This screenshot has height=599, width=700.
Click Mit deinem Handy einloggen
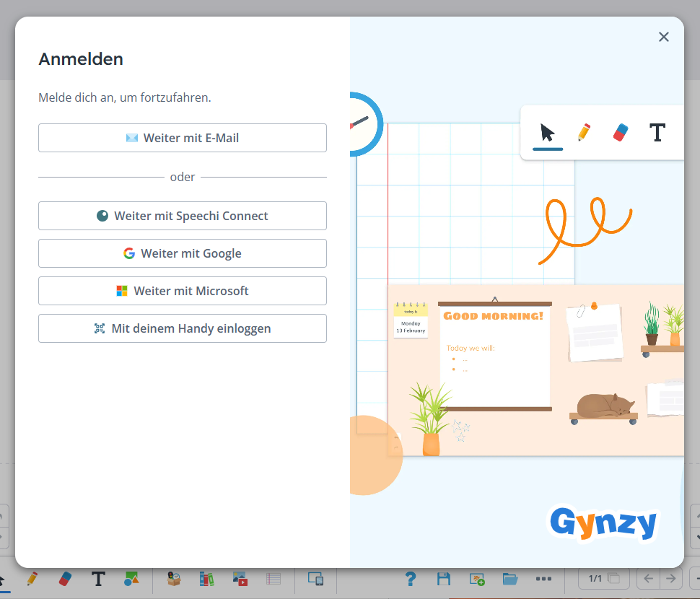coord(182,328)
